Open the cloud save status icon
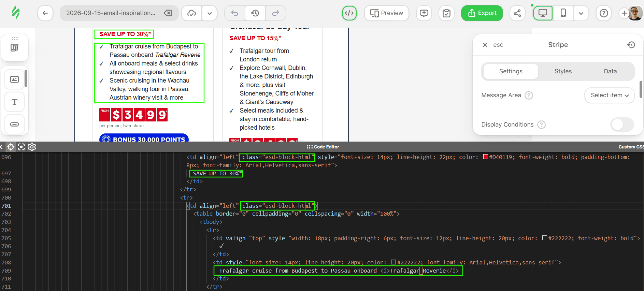Viewport: 644px width, 291px height. click(191, 13)
